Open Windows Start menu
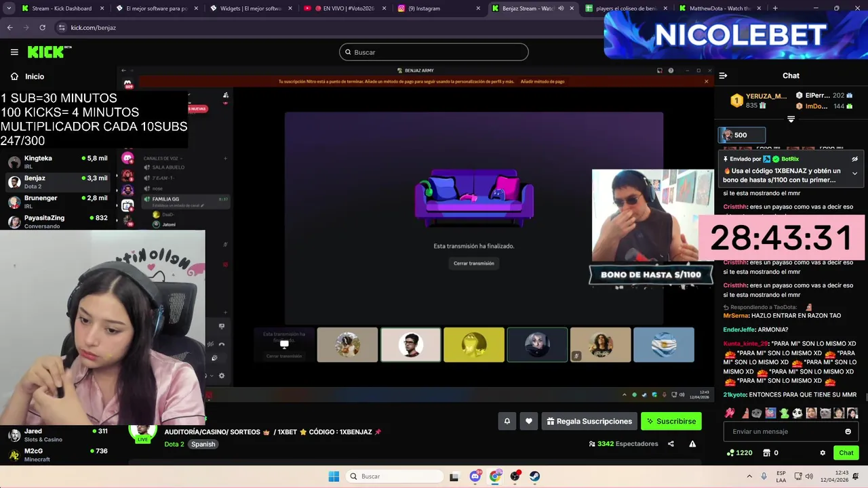This screenshot has width=868, height=488. pos(334,476)
